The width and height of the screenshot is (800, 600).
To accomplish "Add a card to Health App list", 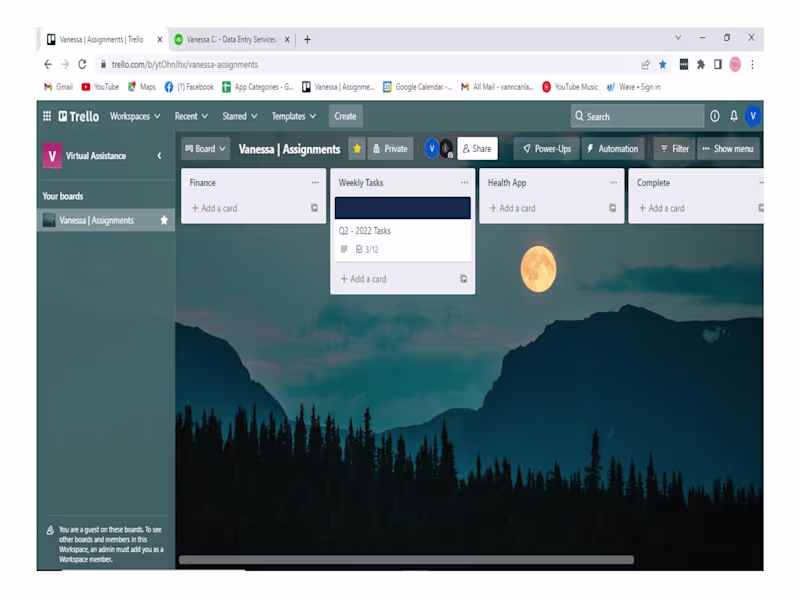I will (x=512, y=208).
